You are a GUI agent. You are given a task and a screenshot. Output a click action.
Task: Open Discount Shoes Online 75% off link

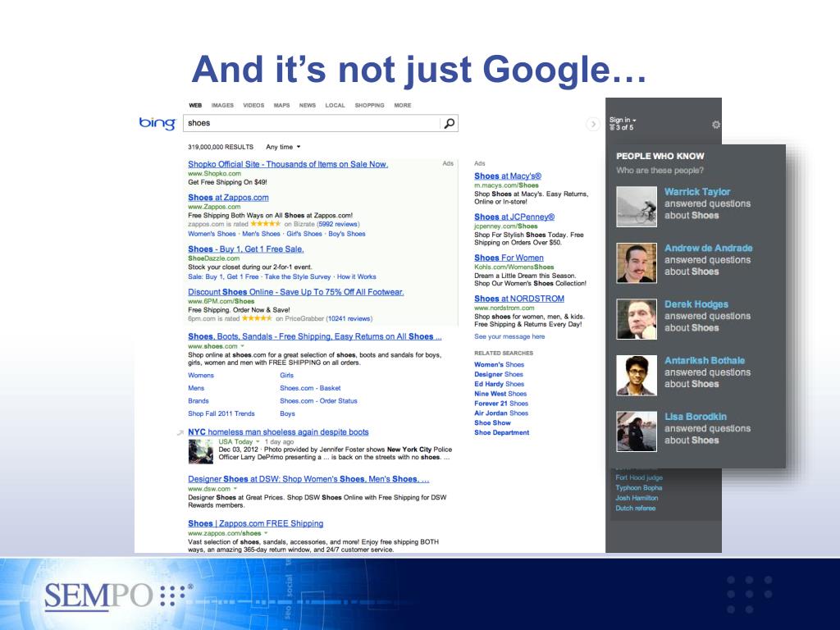(x=295, y=292)
